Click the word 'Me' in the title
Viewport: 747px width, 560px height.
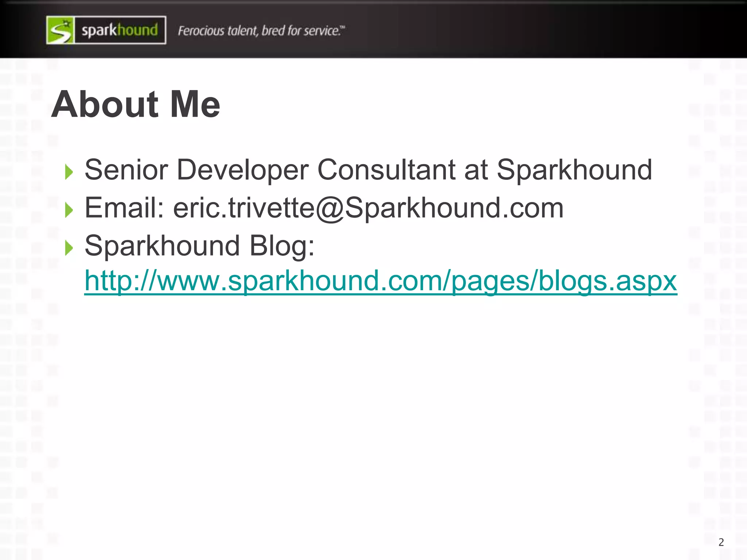point(195,105)
